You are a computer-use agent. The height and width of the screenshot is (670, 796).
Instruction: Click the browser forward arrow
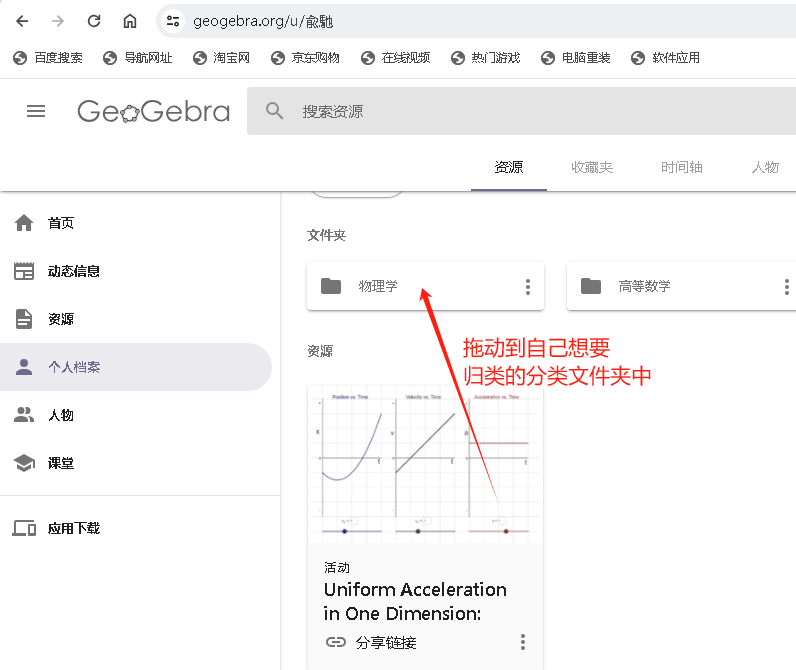[x=58, y=21]
